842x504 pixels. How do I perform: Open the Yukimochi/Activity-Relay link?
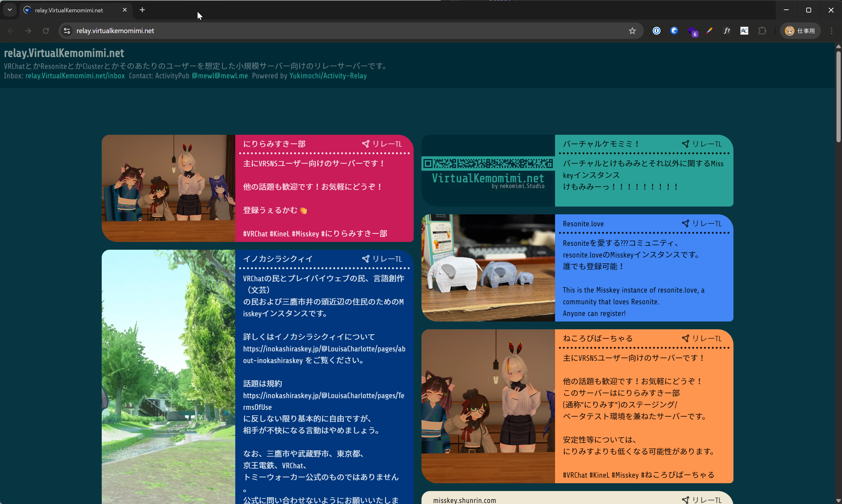[x=328, y=76]
